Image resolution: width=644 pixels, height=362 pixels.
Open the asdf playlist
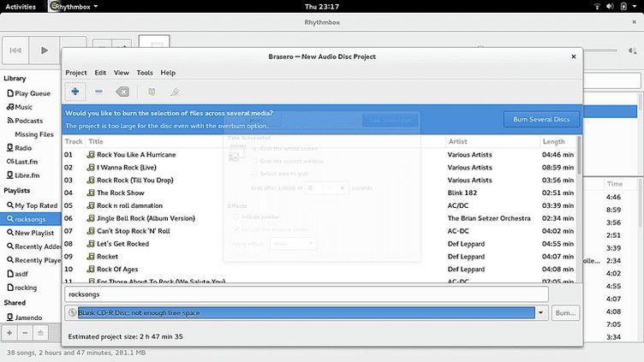(x=21, y=274)
